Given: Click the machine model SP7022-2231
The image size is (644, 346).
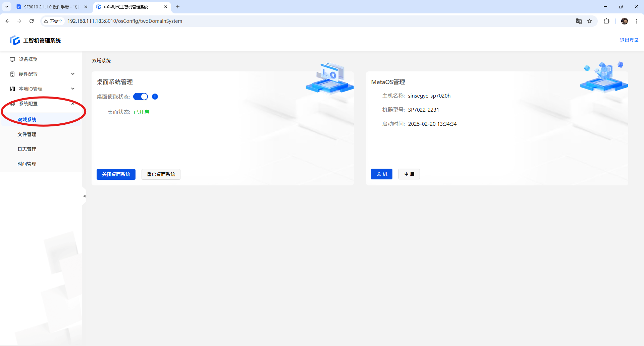Looking at the screenshot, I should (424, 110).
